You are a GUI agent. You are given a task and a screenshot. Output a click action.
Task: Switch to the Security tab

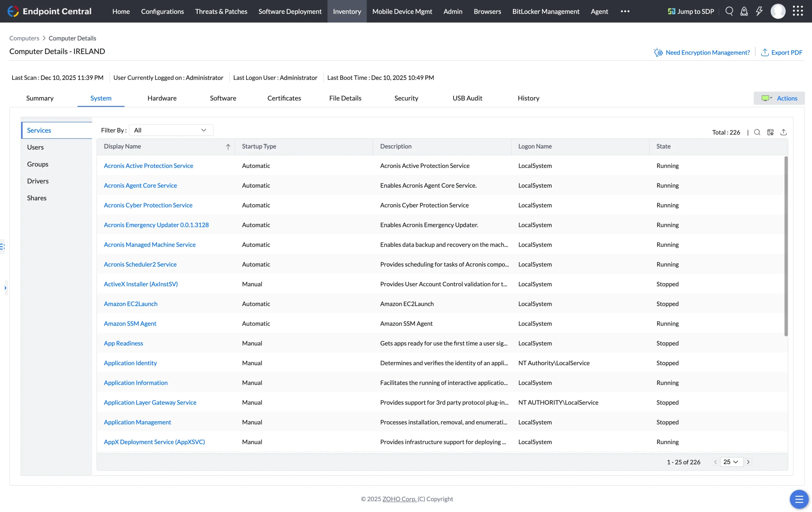coord(406,98)
